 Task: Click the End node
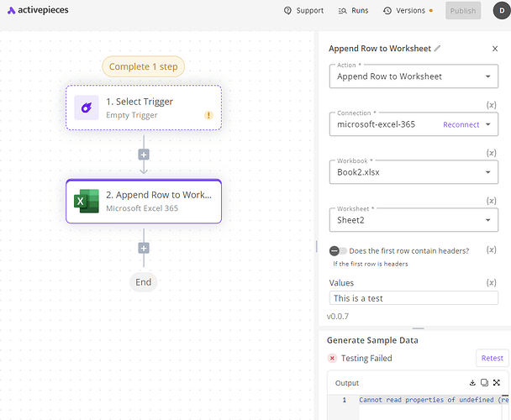click(x=144, y=282)
